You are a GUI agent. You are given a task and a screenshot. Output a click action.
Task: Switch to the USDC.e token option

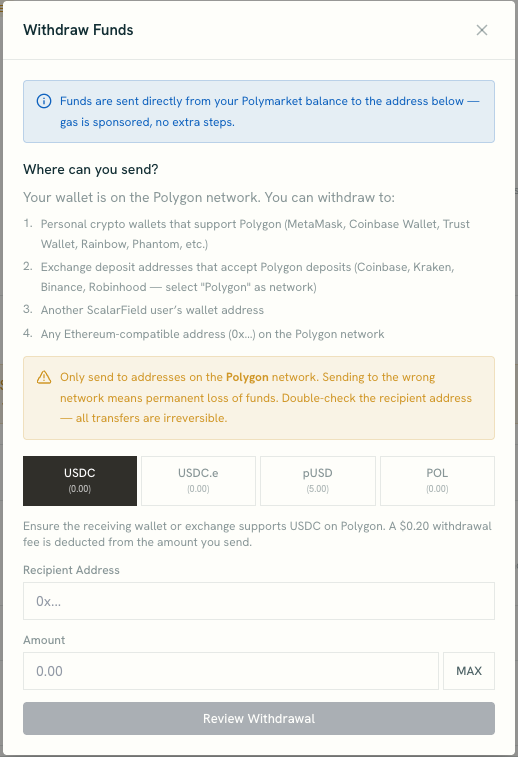coord(198,481)
